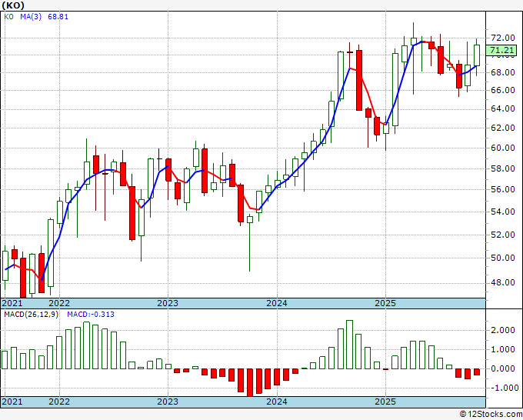Click the 68.00 price axis label
Screen dimensions: 523x420
click(x=503, y=72)
